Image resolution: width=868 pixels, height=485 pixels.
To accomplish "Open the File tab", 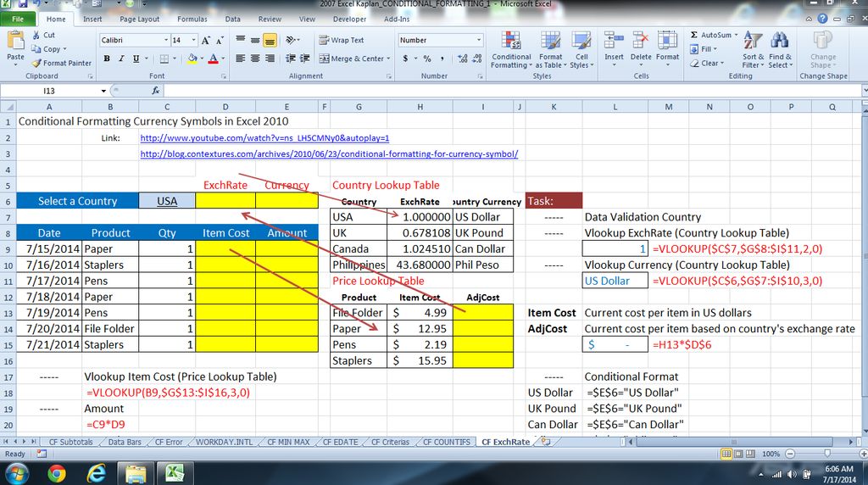I will tap(18, 19).
